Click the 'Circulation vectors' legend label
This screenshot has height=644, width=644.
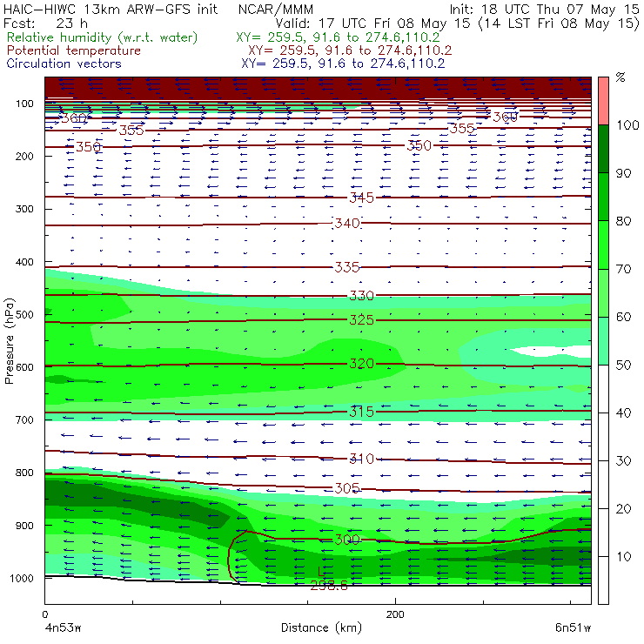pos(64,64)
